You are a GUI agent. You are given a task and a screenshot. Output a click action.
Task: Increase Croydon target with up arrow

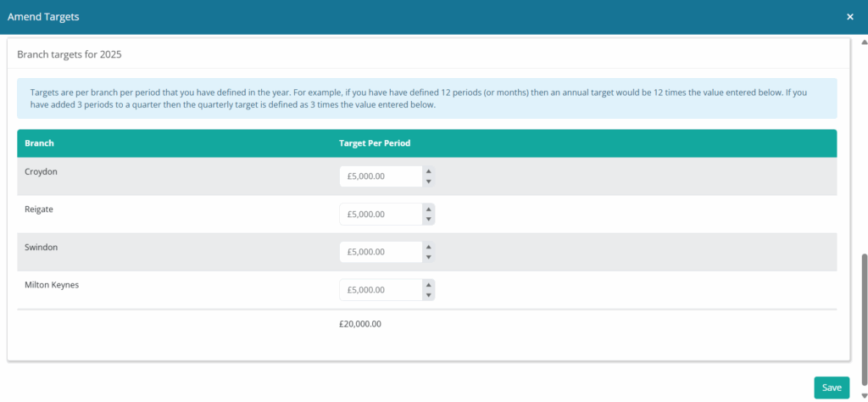pyautogui.click(x=429, y=171)
